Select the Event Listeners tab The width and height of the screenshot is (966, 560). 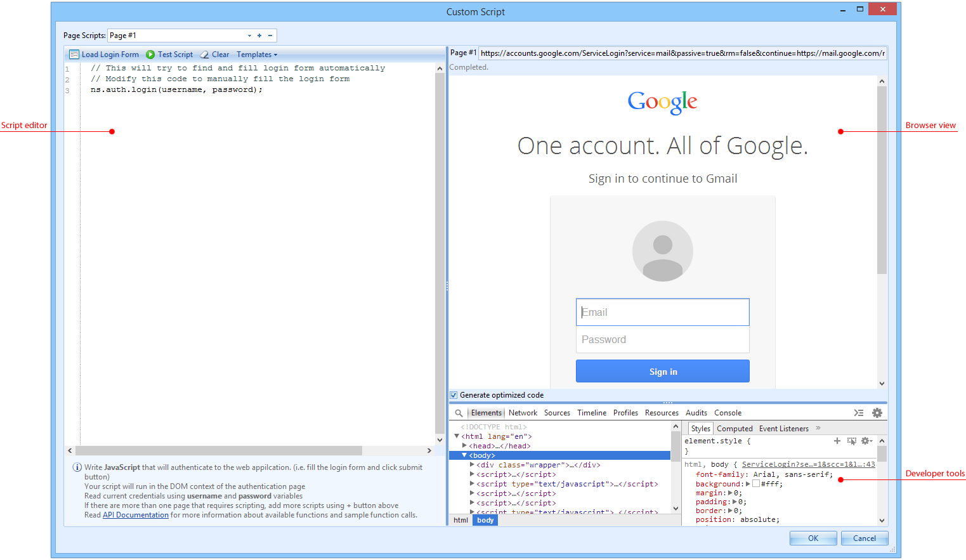[x=784, y=429]
